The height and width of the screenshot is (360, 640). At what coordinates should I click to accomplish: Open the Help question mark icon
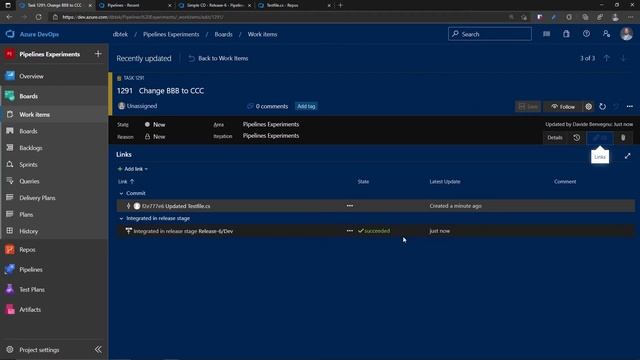coord(586,34)
